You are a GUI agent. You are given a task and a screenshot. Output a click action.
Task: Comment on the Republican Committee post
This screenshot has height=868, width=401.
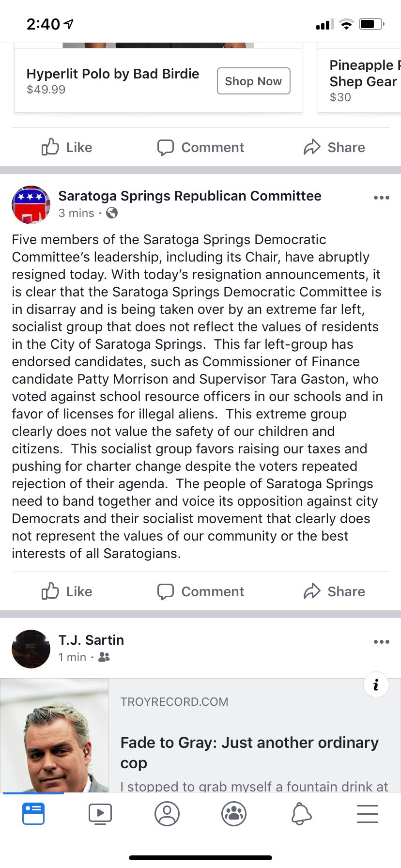point(200,591)
